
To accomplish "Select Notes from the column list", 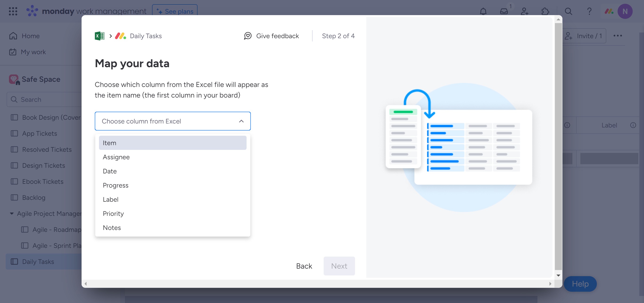I will pyautogui.click(x=173, y=228).
